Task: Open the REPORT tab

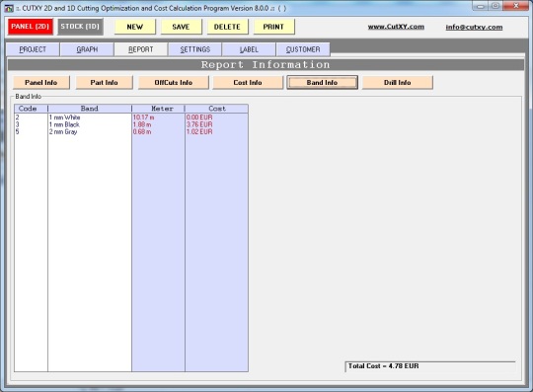Action: 141,49
